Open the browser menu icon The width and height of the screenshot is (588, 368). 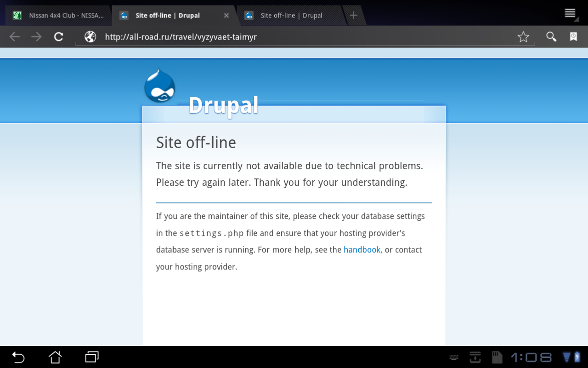point(570,13)
